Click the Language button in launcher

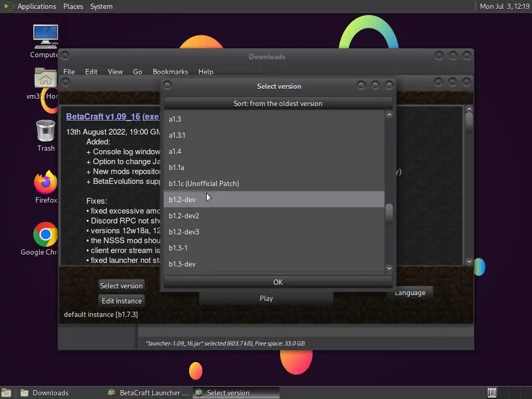[410, 292]
